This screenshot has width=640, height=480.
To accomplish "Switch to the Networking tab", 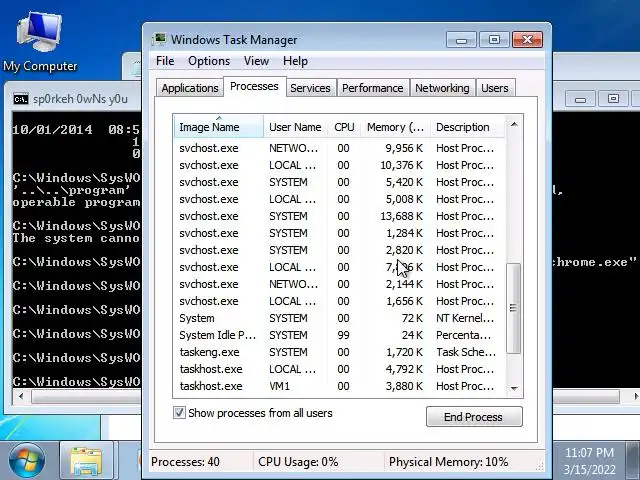I will [x=442, y=88].
